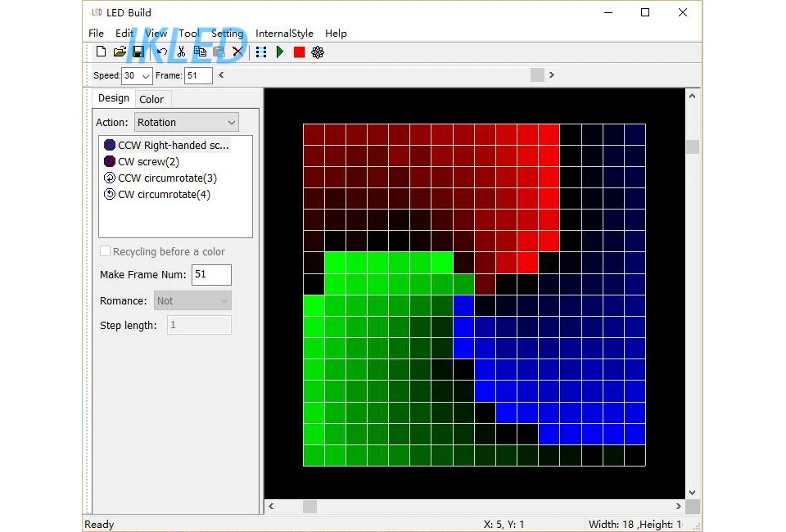Screen dimensions: 786x532
Task: Cut selection with the scissors icon
Action: (181, 52)
